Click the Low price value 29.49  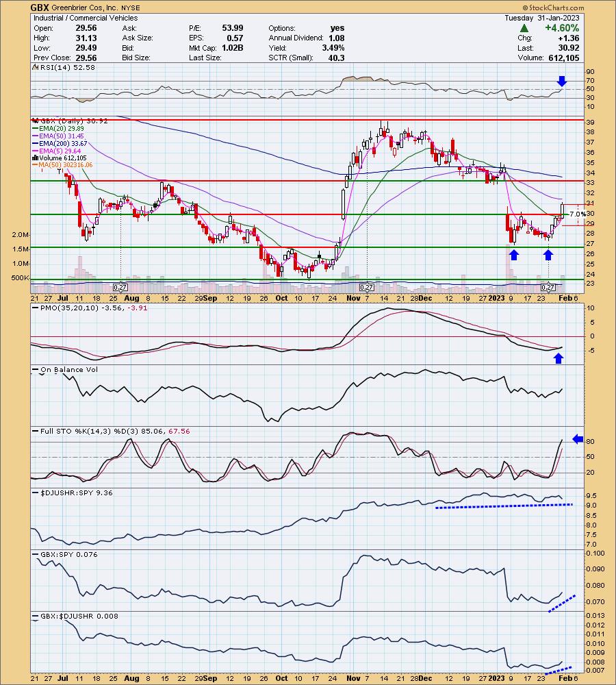[86, 48]
